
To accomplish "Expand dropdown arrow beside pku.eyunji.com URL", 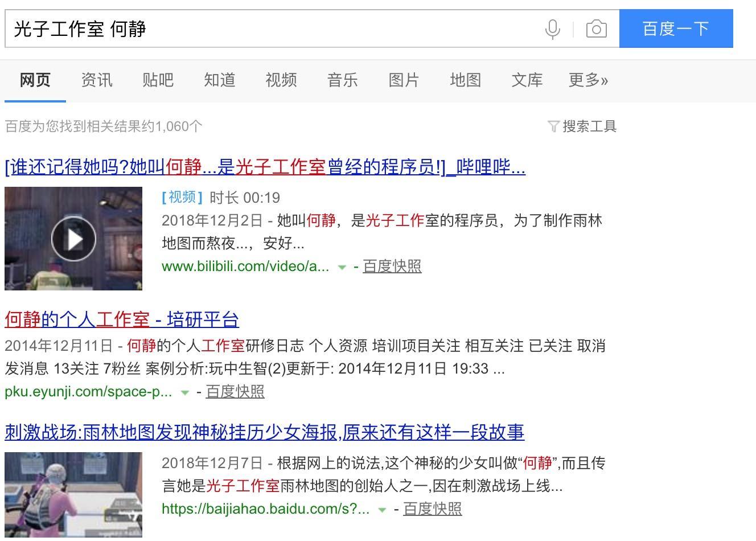I will point(185,392).
